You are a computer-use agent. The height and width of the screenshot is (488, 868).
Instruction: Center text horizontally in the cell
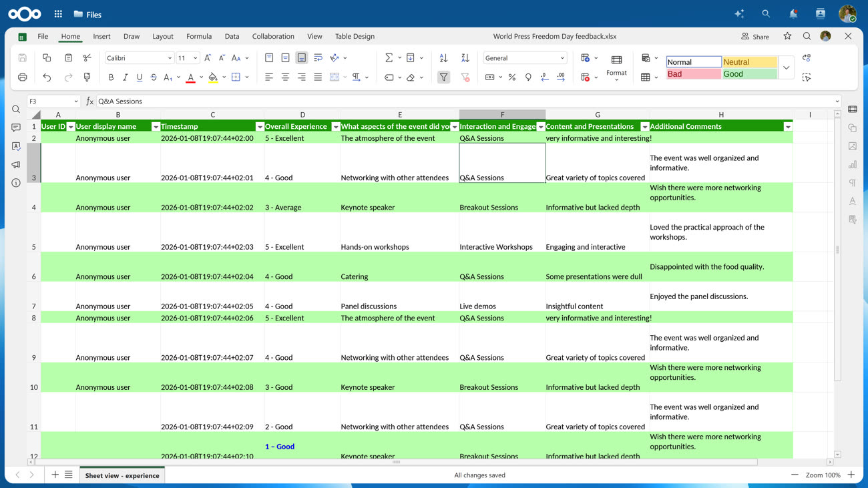tap(285, 77)
